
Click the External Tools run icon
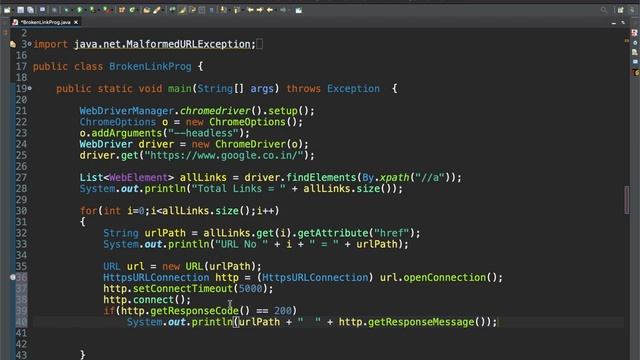106,10
